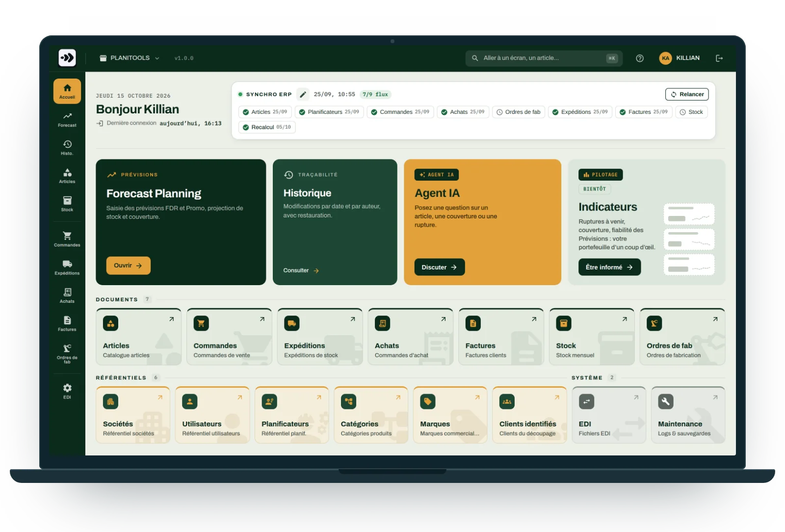Open the Factures clients card

(x=501, y=337)
